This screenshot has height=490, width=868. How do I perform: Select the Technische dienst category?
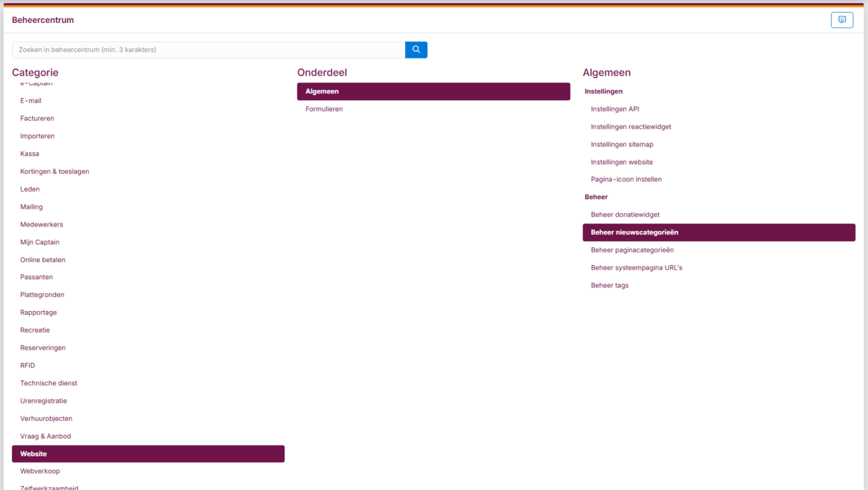tap(48, 383)
